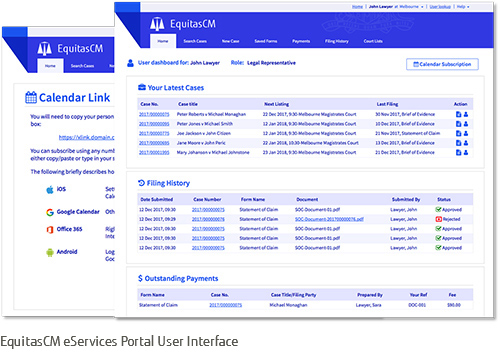Open the SOC-Document-201700000076.pdf link
The image size is (500, 360).
pyautogui.click(x=329, y=219)
